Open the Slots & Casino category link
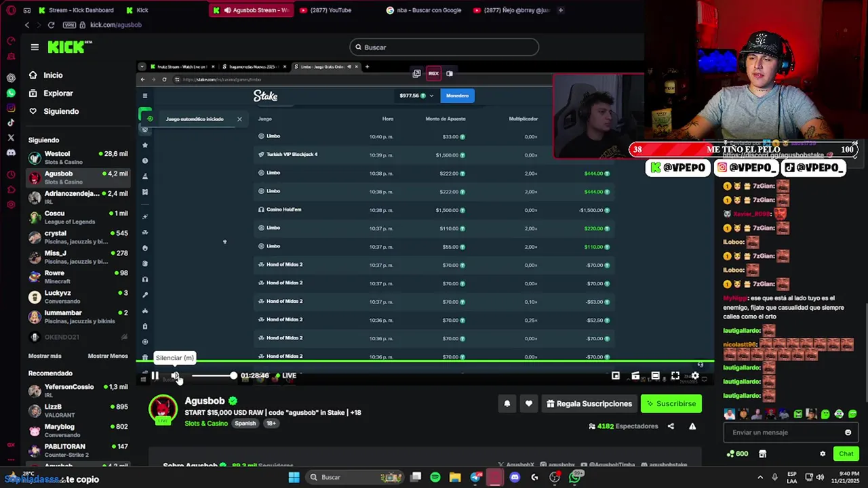This screenshot has width=868, height=488. 206,423
